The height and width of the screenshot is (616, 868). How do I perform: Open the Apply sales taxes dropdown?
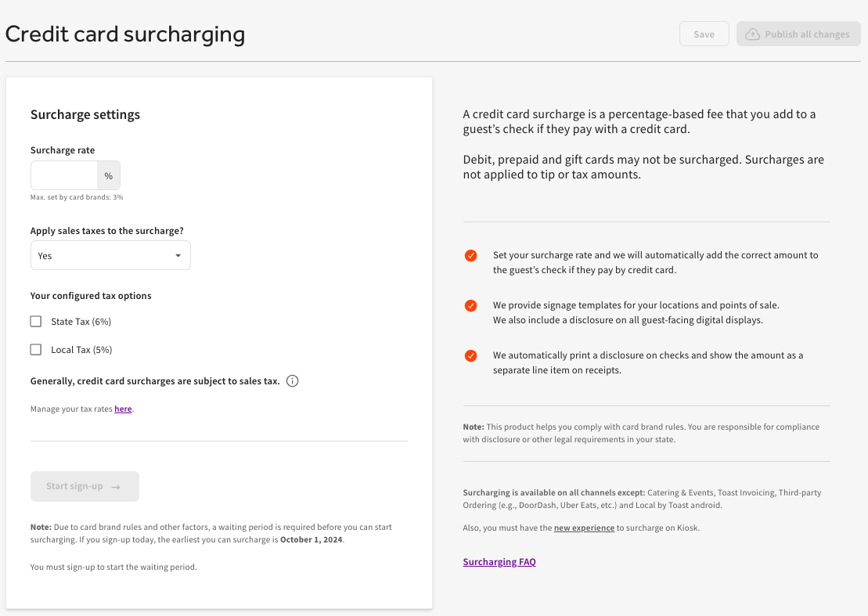coord(110,255)
